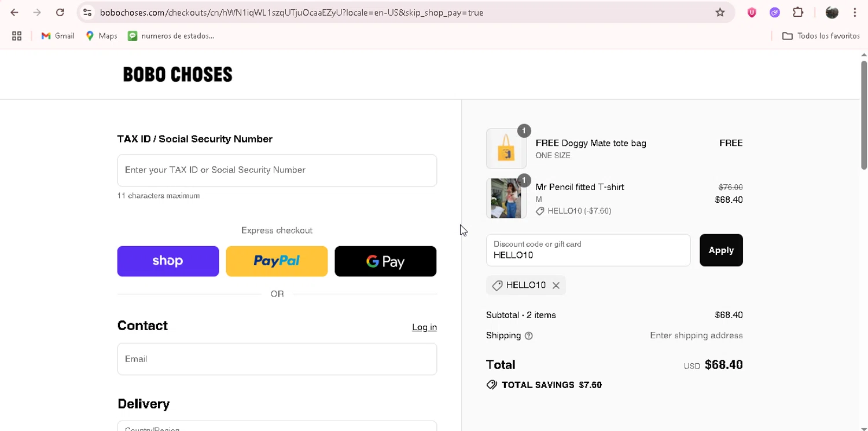Pay with the Google Pay button
The height and width of the screenshot is (431, 868).
pyautogui.click(x=385, y=261)
